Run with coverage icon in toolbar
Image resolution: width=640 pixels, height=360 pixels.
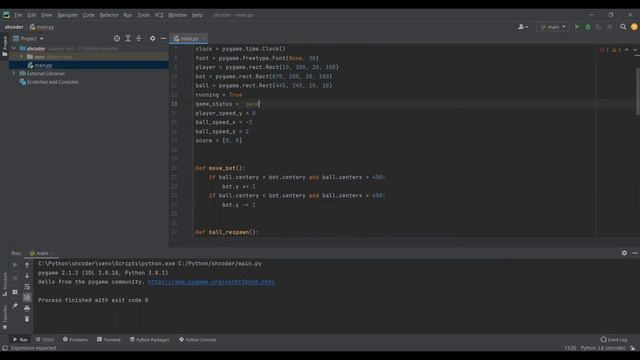click(x=598, y=27)
